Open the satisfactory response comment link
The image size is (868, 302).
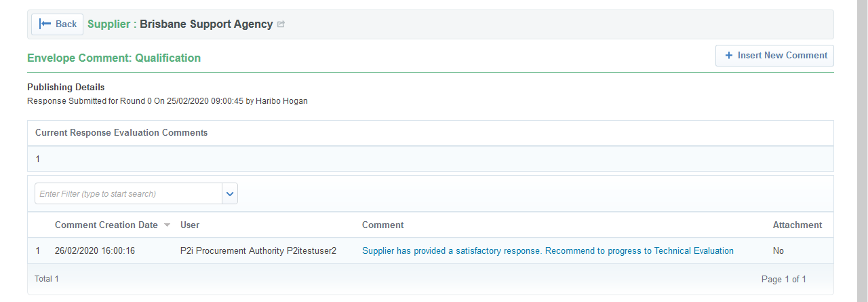(x=547, y=251)
